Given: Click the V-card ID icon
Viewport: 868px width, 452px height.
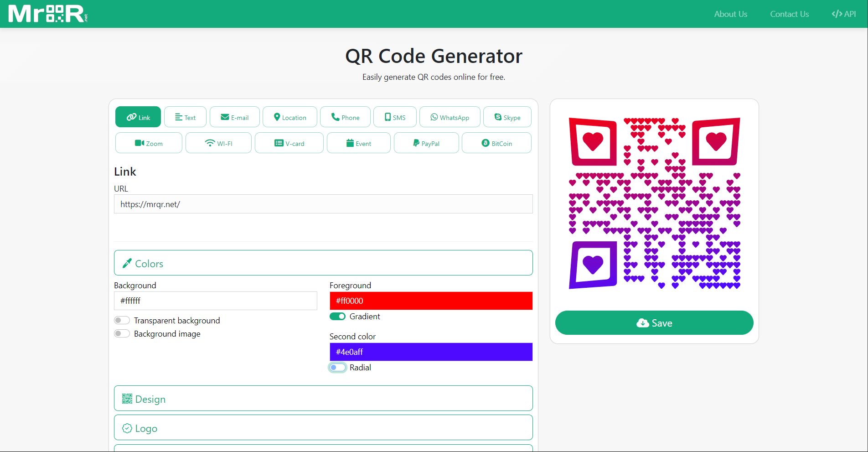Looking at the screenshot, I should pos(279,143).
